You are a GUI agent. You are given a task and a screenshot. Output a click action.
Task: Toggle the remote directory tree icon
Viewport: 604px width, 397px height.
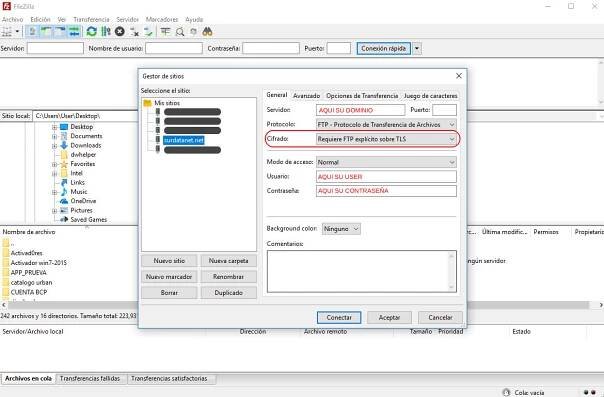[x=60, y=32]
